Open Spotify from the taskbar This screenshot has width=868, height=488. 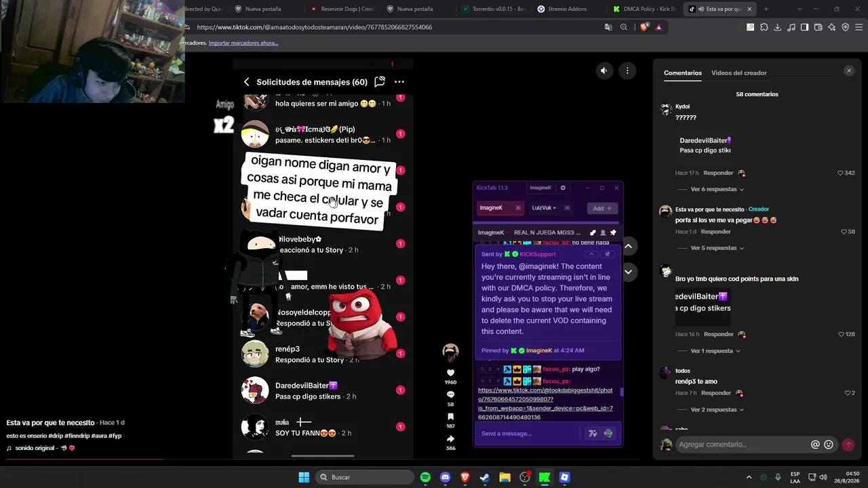425,477
